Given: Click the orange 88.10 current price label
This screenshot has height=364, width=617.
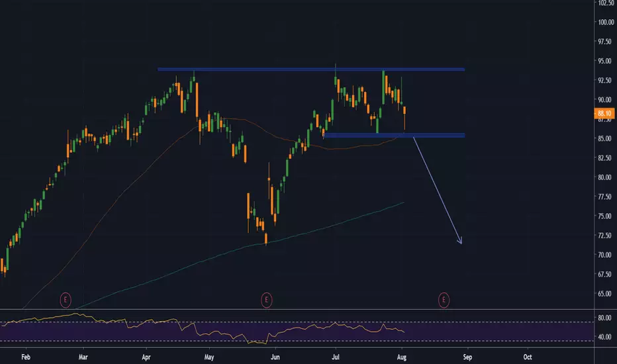Looking at the screenshot, I should (604, 114).
